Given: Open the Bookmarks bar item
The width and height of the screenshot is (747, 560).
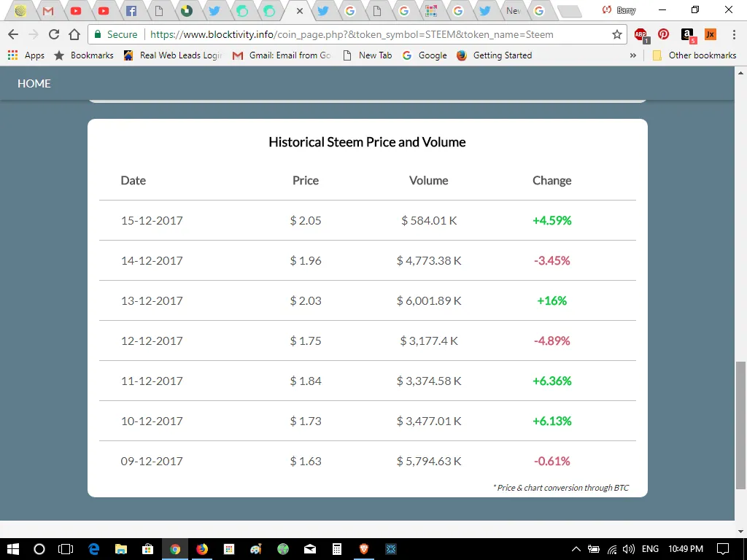Looking at the screenshot, I should (x=84, y=55).
